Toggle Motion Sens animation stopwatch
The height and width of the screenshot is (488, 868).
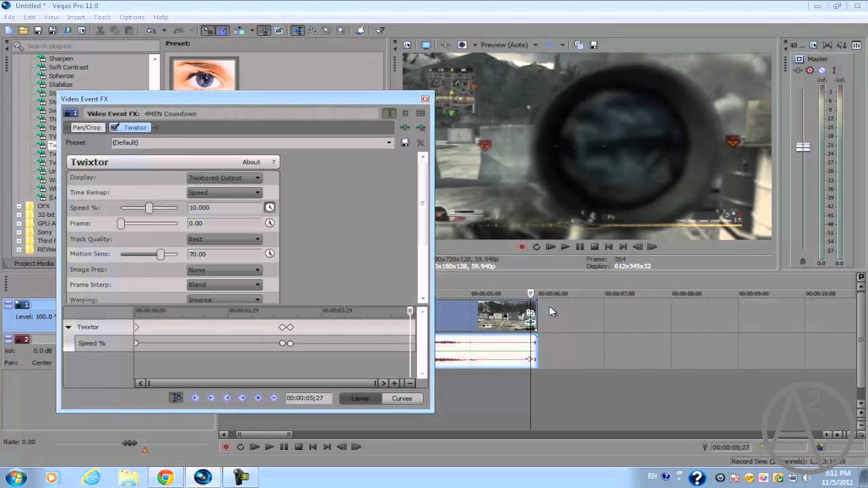click(x=269, y=253)
